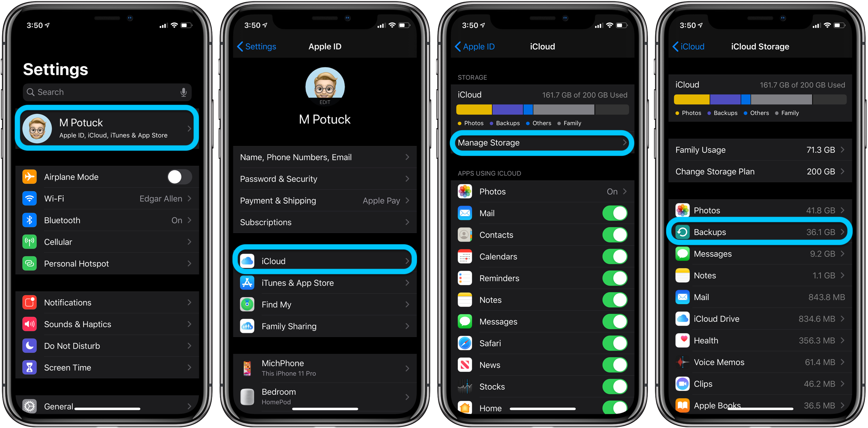
Task: Tap the iTunes & App Store icon
Action: point(248,282)
